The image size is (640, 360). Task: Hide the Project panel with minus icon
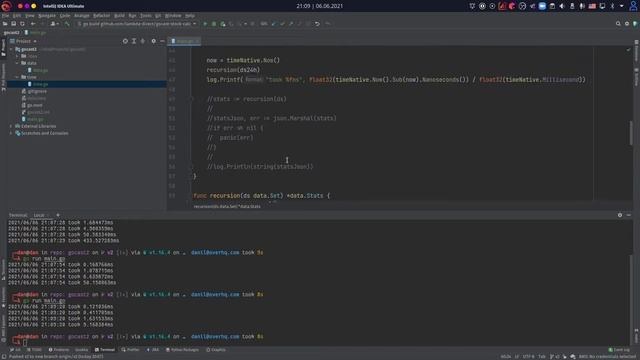pos(162,41)
